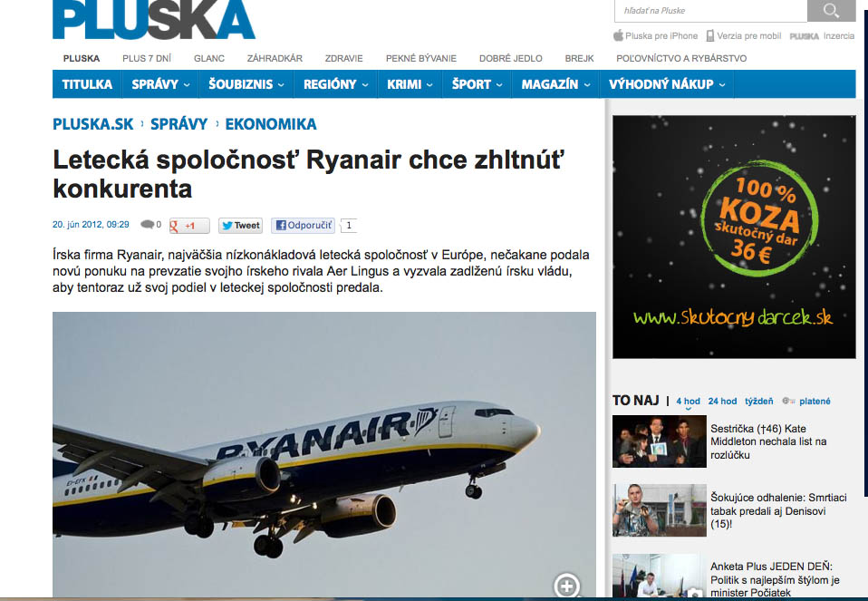Select the platené tab in TO NAJ
The width and height of the screenshot is (868, 601).
(x=815, y=401)
